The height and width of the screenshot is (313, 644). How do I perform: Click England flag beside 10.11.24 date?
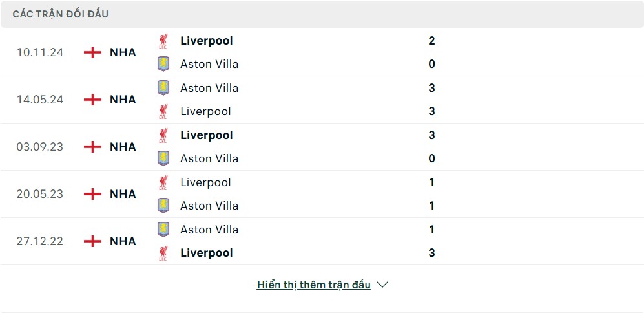point(93,52)
